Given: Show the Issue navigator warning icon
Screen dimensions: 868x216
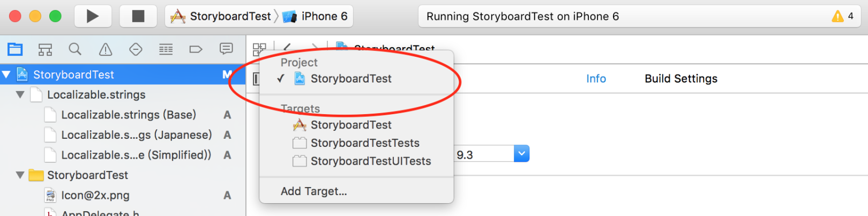Looking at the screenshot, I should point(106,50).
